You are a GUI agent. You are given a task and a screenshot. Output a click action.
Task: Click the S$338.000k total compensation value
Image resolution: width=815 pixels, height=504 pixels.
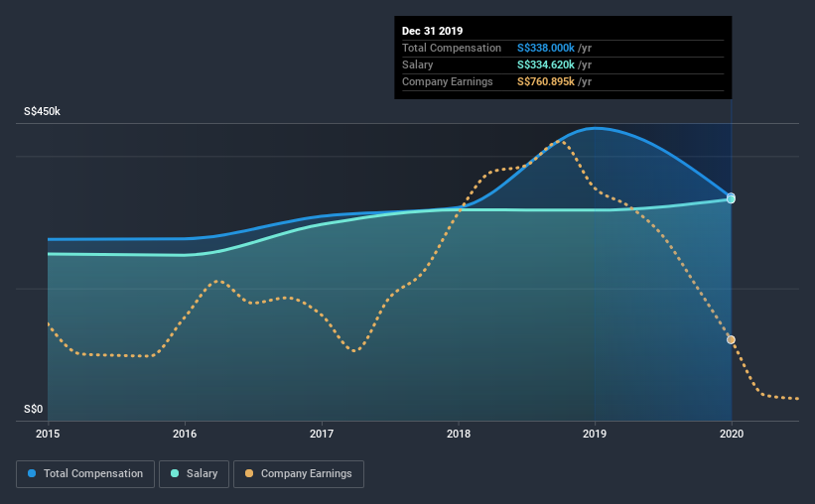tap(546, 48)
